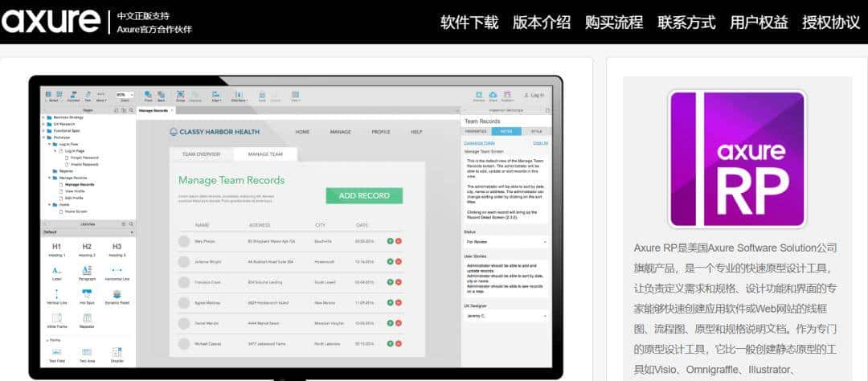The image size is (868, 381).
Task: Open the 软件下载 menu item
Action: tap(469, 23)
